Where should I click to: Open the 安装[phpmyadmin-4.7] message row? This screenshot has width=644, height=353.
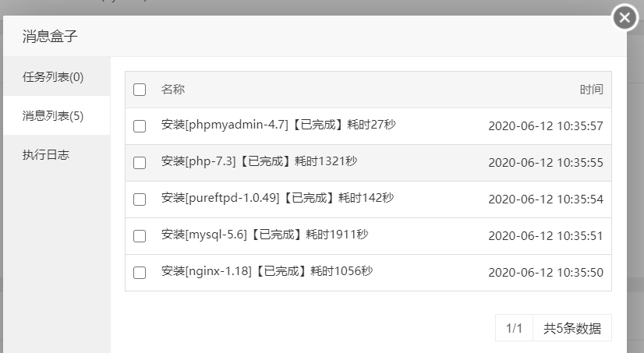[x=368, y=126]
